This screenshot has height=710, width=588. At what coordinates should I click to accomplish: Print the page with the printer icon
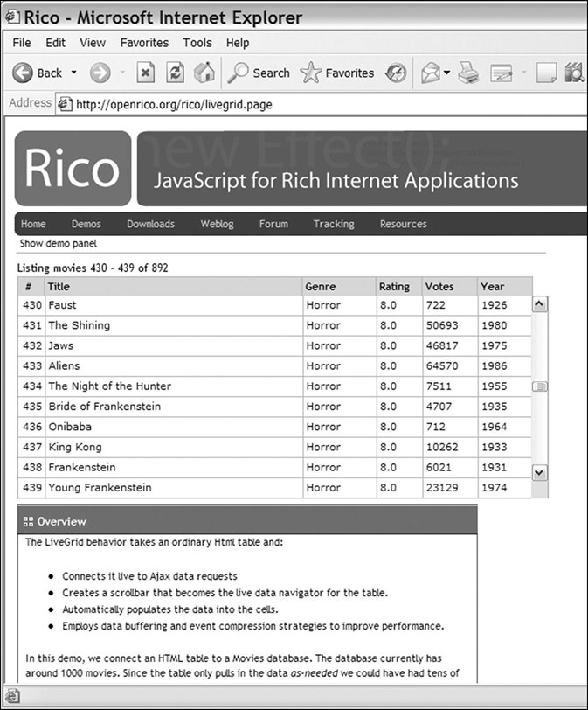(x=468, y=73)
